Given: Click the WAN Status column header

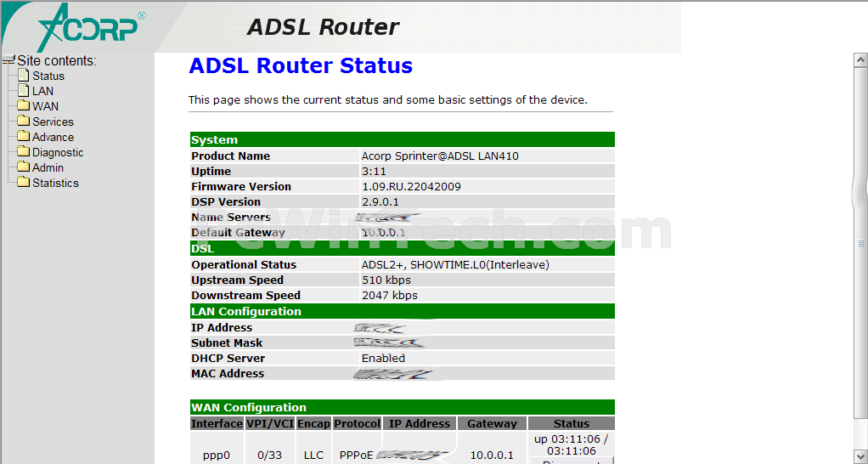Looking at the screenshot, I should click(x=572, y=423).
